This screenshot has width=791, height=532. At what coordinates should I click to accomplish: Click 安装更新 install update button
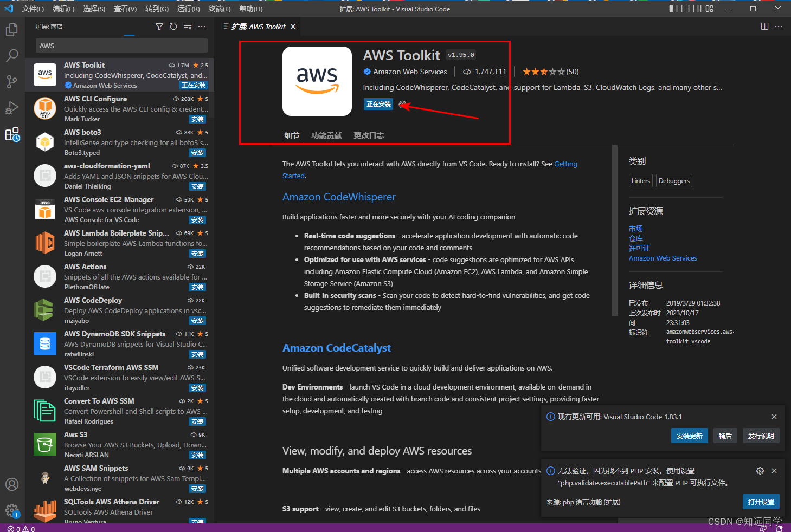689,436
